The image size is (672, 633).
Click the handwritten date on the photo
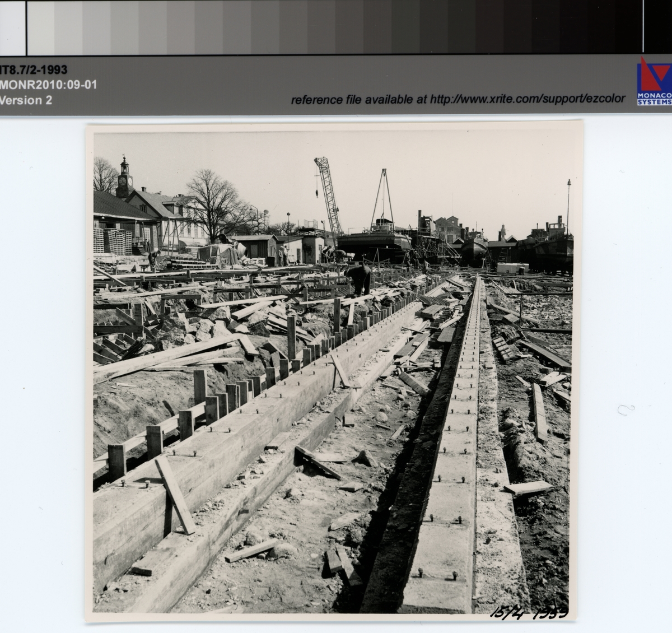tap(529, 612)
